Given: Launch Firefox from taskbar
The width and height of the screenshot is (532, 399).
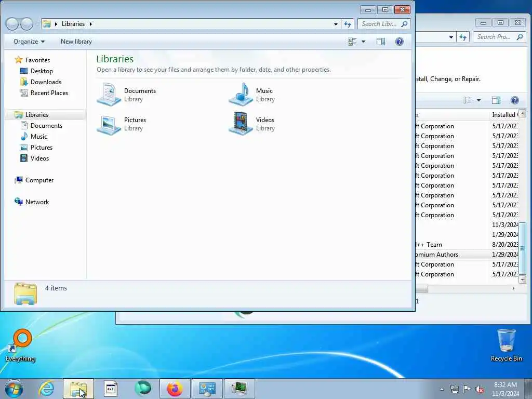Looking at the screenshot, I should 175,389.
